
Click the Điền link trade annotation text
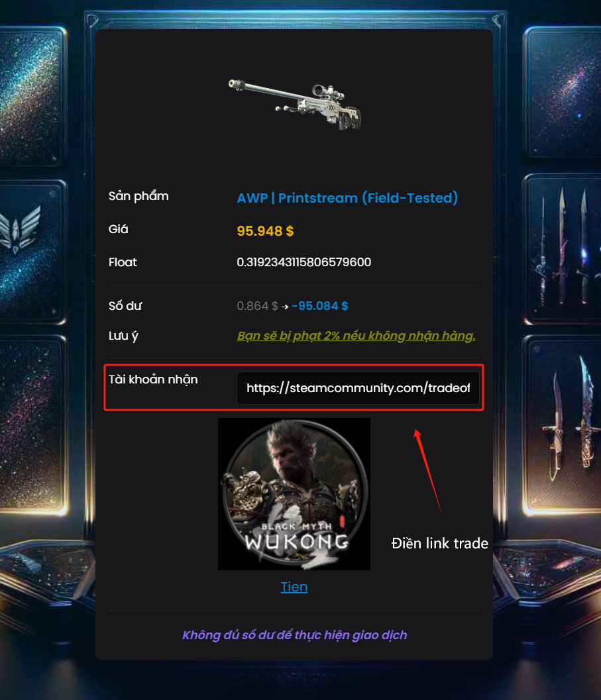pyautogui.click(x=440, y=543)
